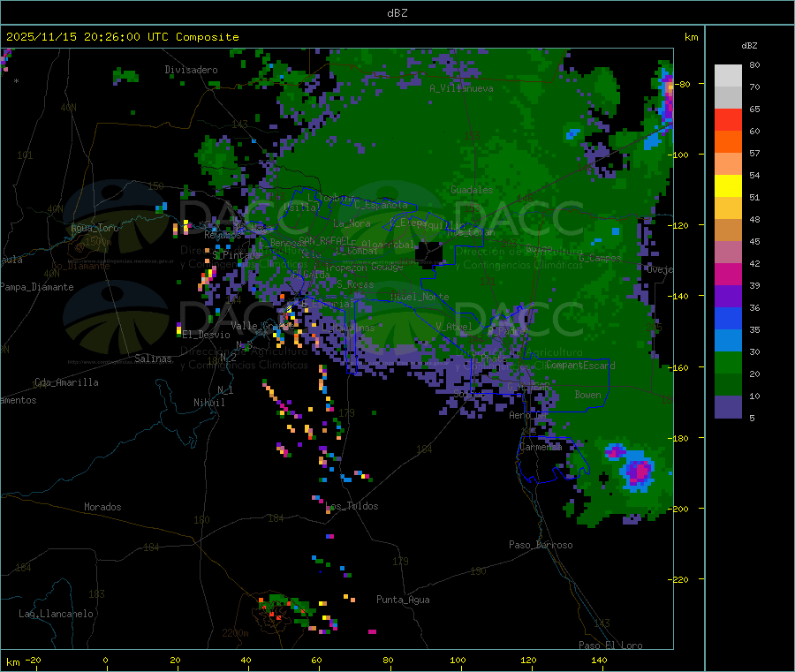Click the -80 km tick on the right axis
The image size is (795, 672).
(682, 84)
